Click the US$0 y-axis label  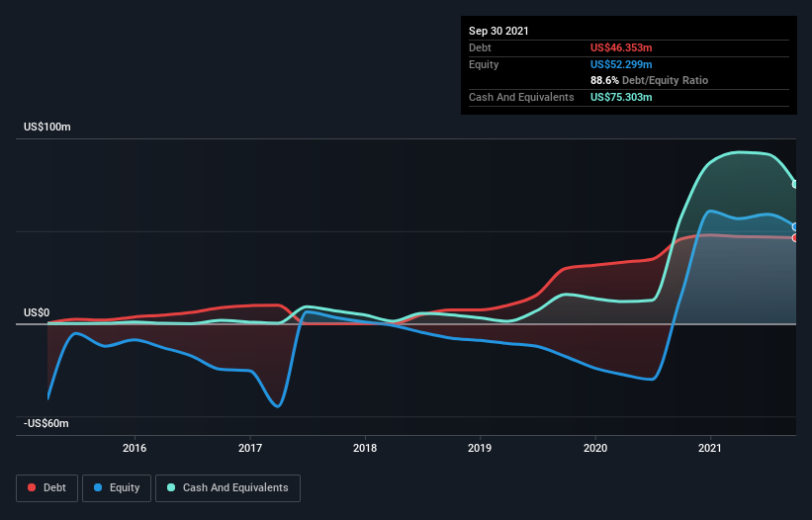click(x=37, y=312)
